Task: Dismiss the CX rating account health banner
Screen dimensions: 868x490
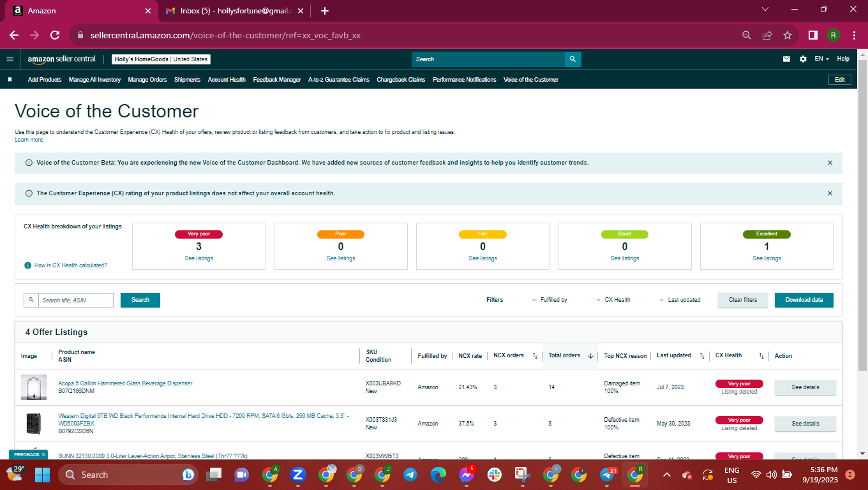Action: pyautogui.click(x=830, y=193)
